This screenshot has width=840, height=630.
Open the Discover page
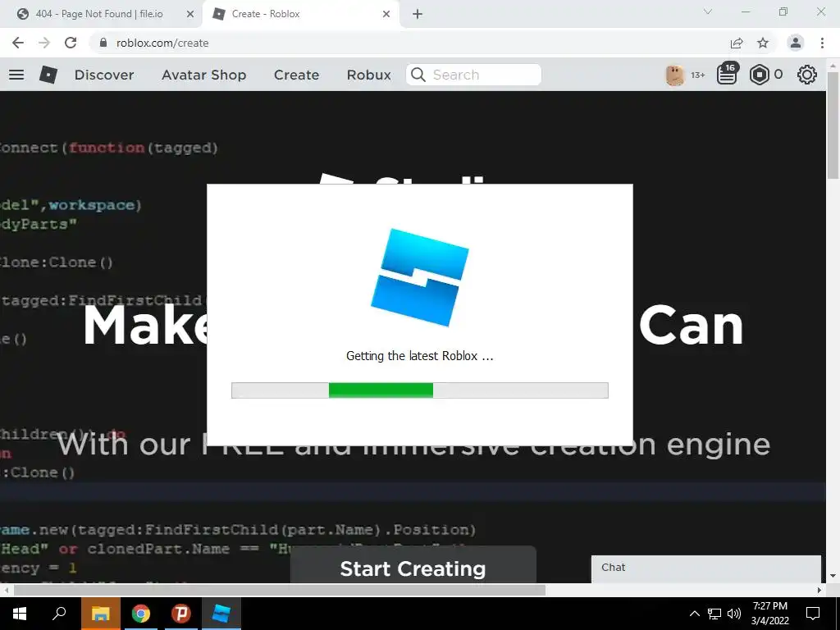click(104, 75)
